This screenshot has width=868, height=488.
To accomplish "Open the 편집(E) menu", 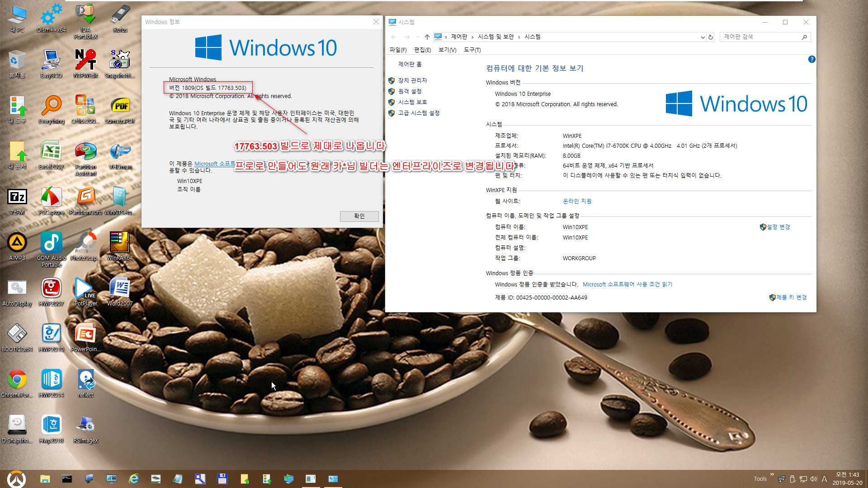I will pos(422,50).
